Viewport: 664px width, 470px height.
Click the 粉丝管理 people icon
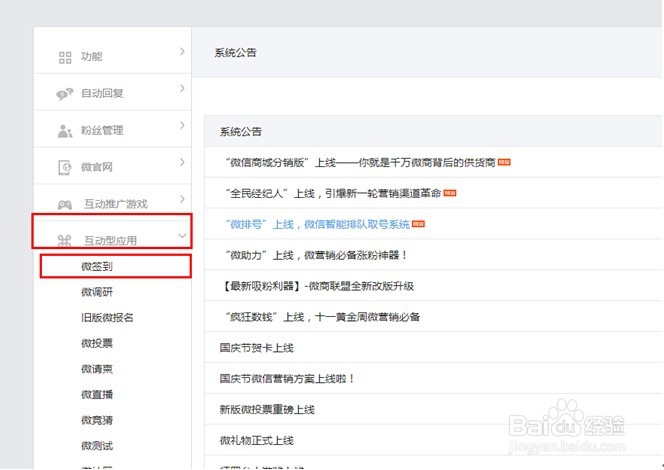65,131
